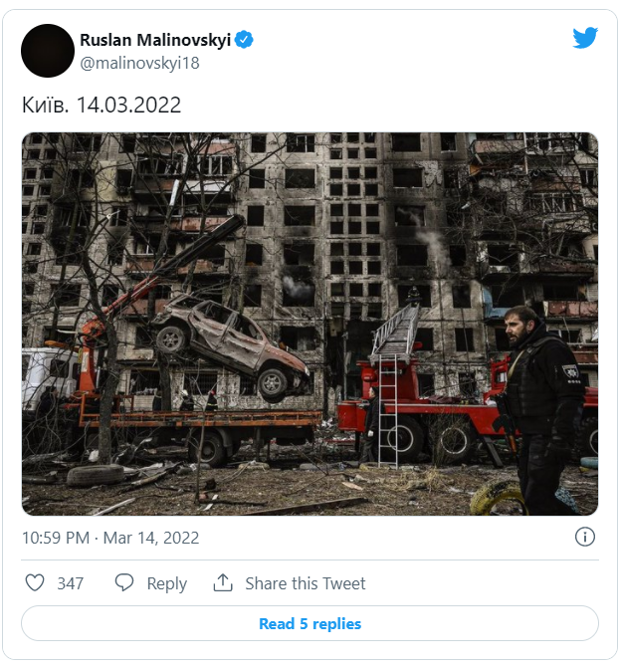Click the Ruslan Malinovskyi display name
The image size is (620, 672).
click(154, 40)
